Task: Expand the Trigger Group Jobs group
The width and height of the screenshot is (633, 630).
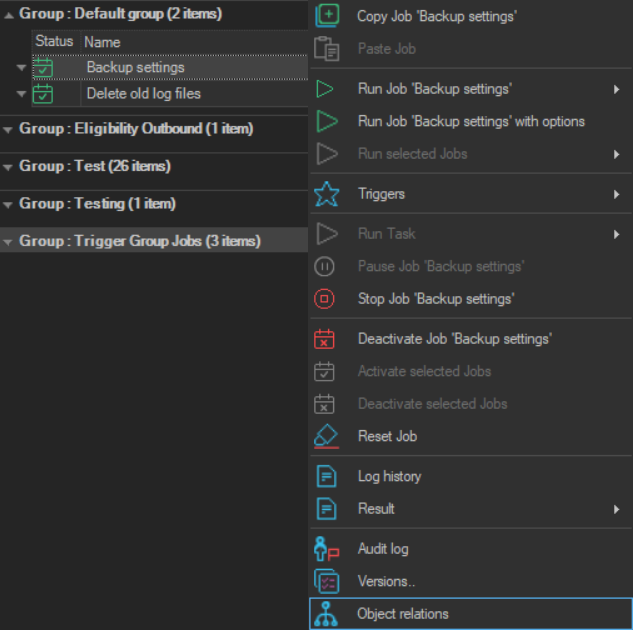Action: (x=9, y=242)
